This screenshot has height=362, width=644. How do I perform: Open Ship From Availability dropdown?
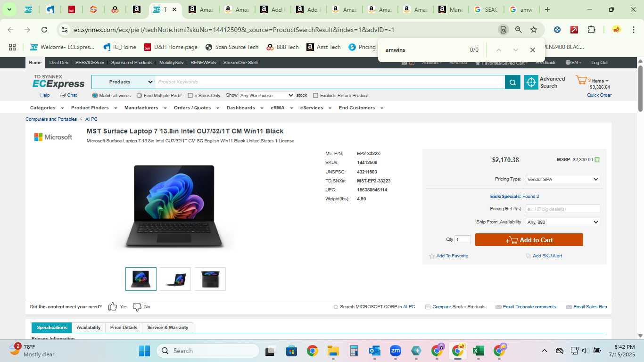(x=562, y=222)
